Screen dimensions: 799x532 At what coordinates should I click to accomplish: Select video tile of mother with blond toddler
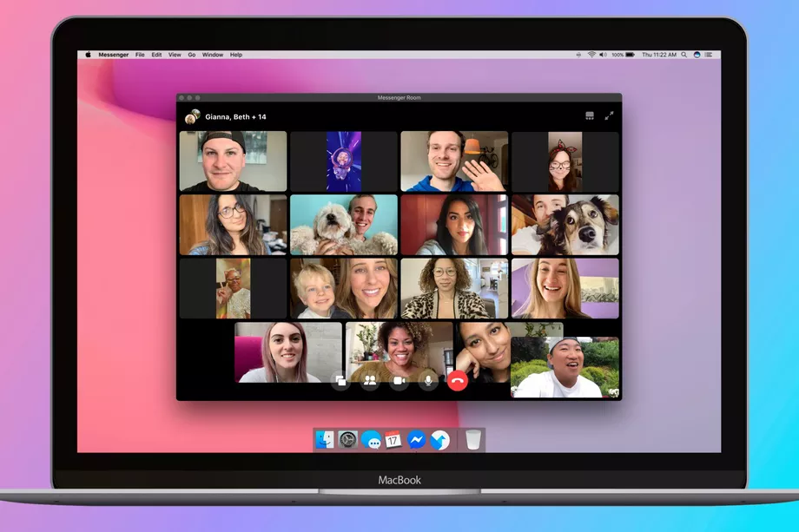343,288
